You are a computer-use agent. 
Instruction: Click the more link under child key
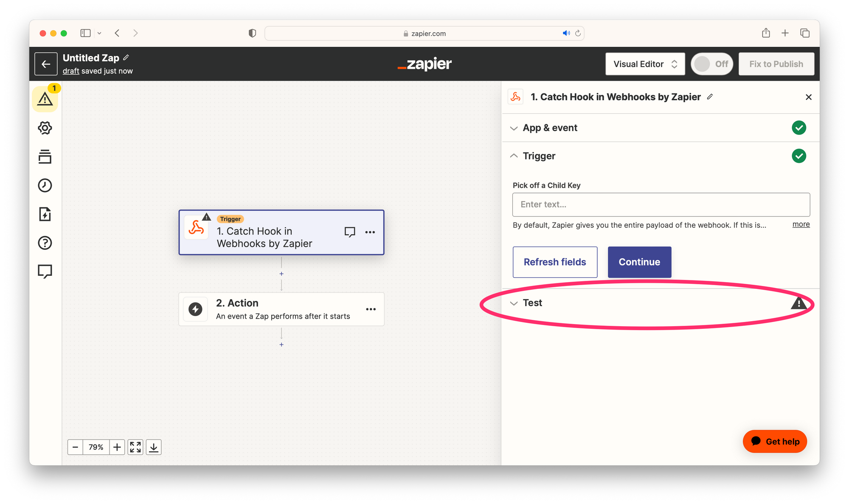(x=801, y=224)
